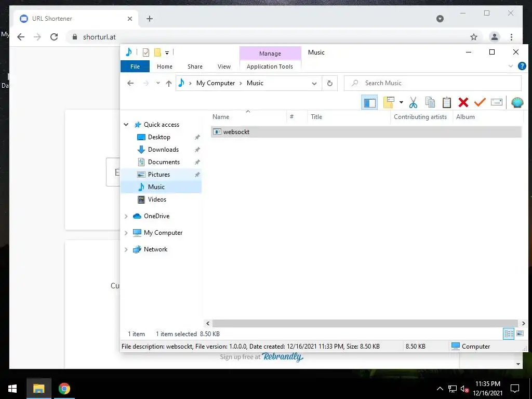Image resolution: width=532 pixels, height=399 pixels.
Task: Select Network in the navigation pane
Action: pos(155,249)
